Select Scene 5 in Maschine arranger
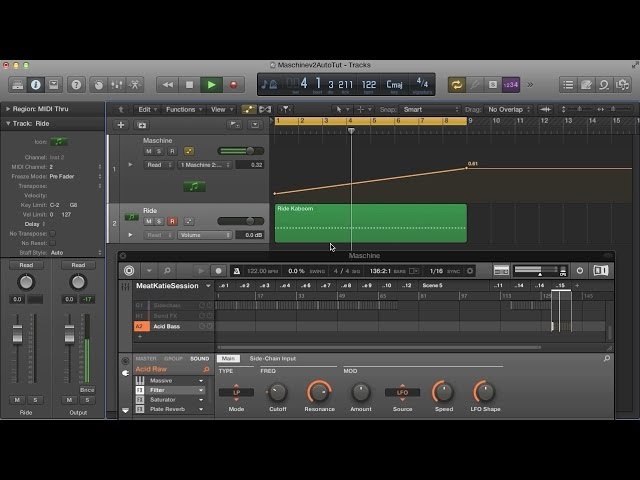Viewport: 640px width, 480px height. 432,286
